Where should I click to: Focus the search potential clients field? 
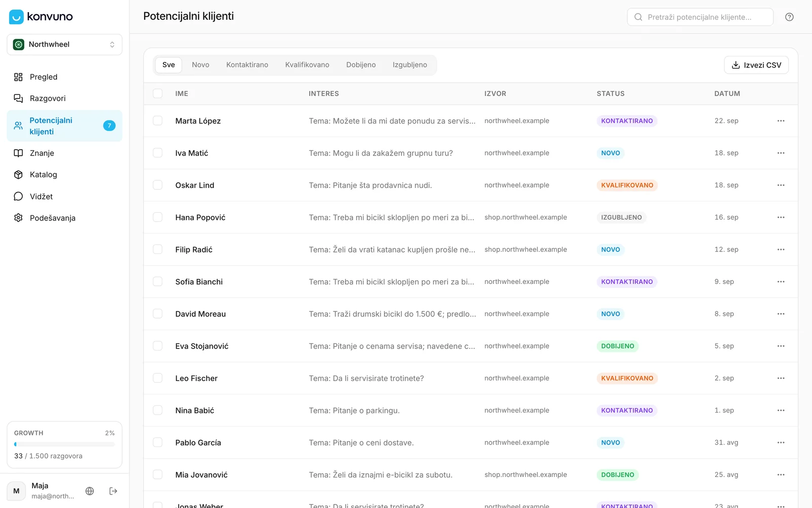(700, 17)
